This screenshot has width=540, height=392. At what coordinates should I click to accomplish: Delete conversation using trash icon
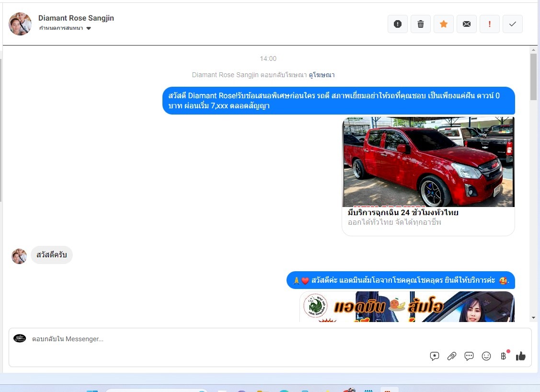[420, 24]
